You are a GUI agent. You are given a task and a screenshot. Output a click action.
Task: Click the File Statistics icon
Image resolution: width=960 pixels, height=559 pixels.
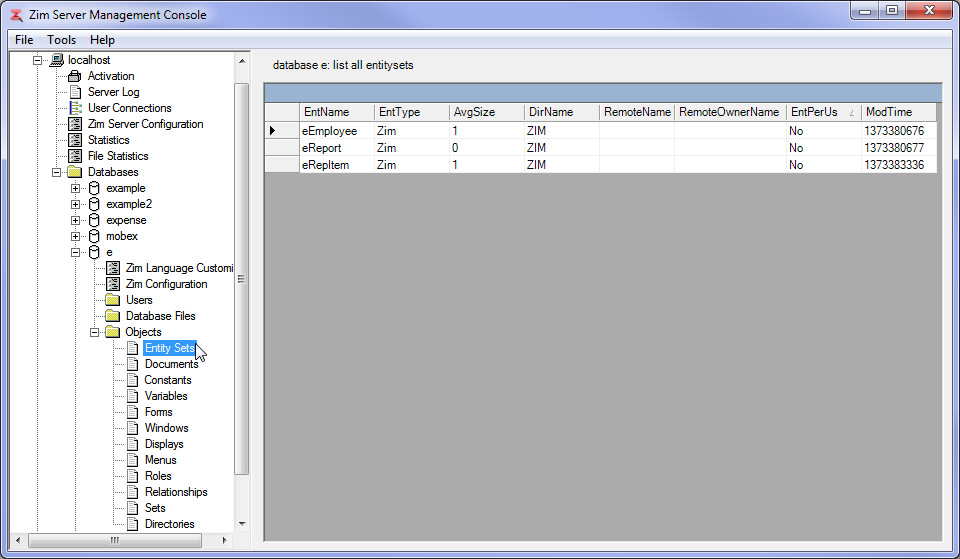point(75,156)
